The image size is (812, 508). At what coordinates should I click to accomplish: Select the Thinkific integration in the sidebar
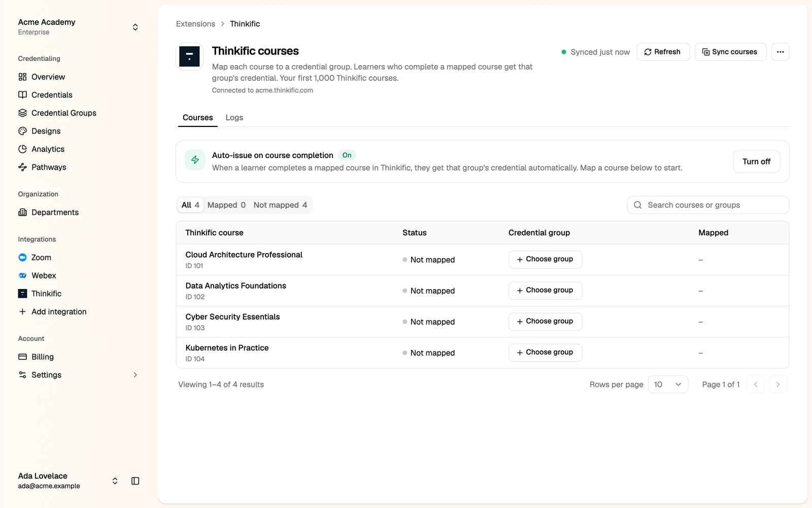point(40,294)
